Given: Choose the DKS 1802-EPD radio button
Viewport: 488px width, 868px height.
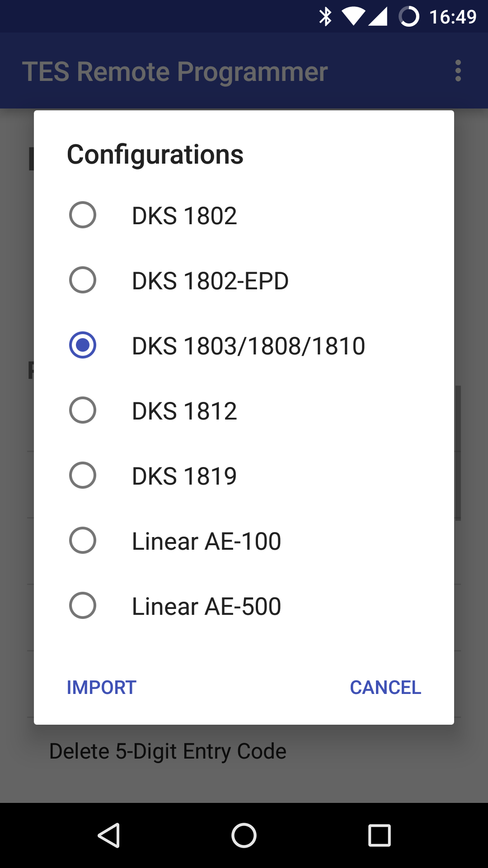Looking at the screenshot, I should [x=83, y=280].
